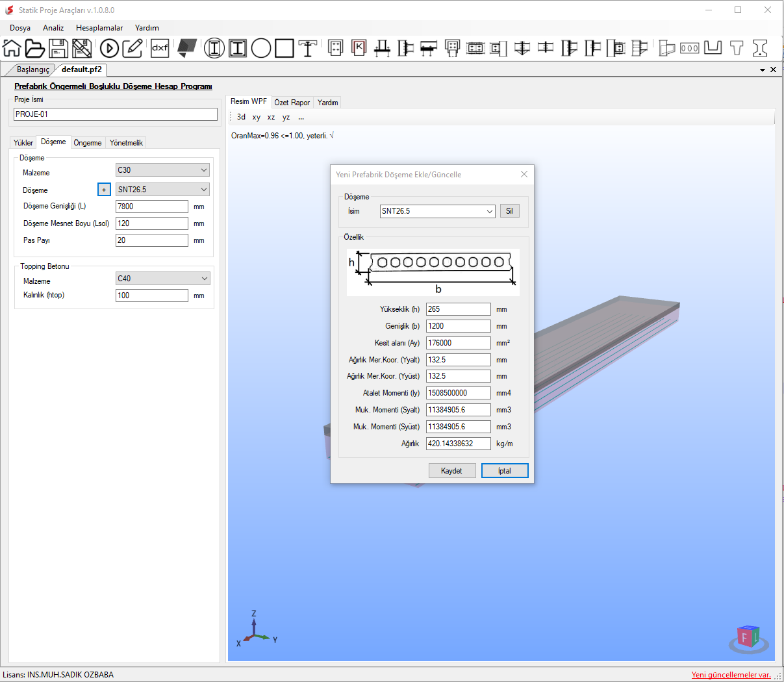Switch the viewport to xy view
The image size is (784, 682).
pyautogui.click(x=257, y=117)
